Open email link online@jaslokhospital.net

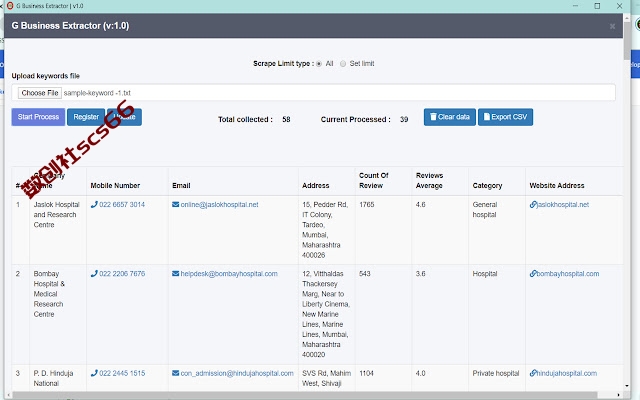(219, 204)
